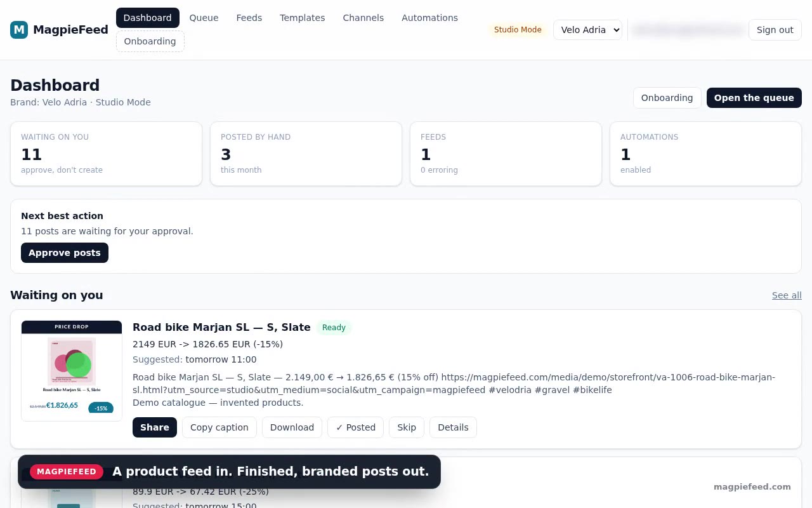Click the Onboarding button beside Open the queue
This screenshot has width=812, height=508.
click(667, 98)
